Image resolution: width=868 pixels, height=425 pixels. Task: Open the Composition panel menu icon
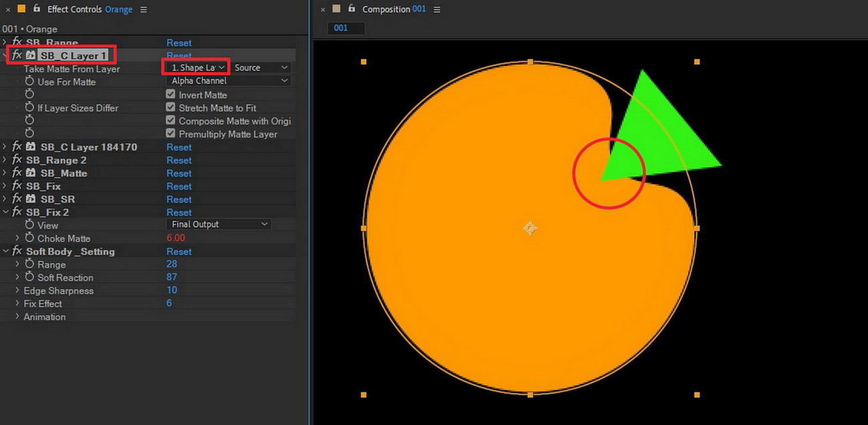point(437,9)
